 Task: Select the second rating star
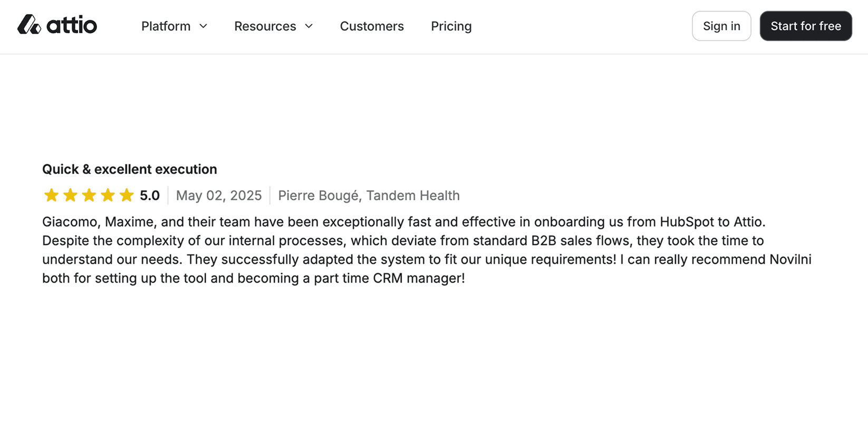pos(70,195)
